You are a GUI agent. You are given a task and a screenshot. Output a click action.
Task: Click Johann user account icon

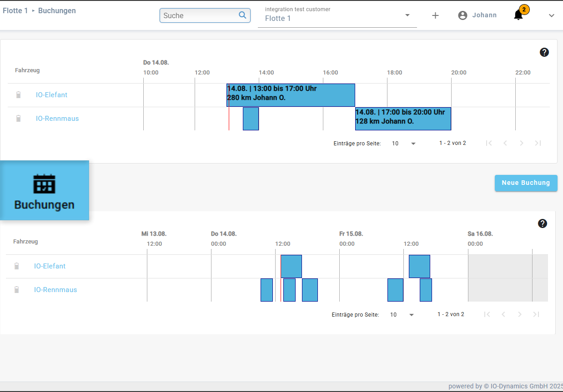pos(462,15)
